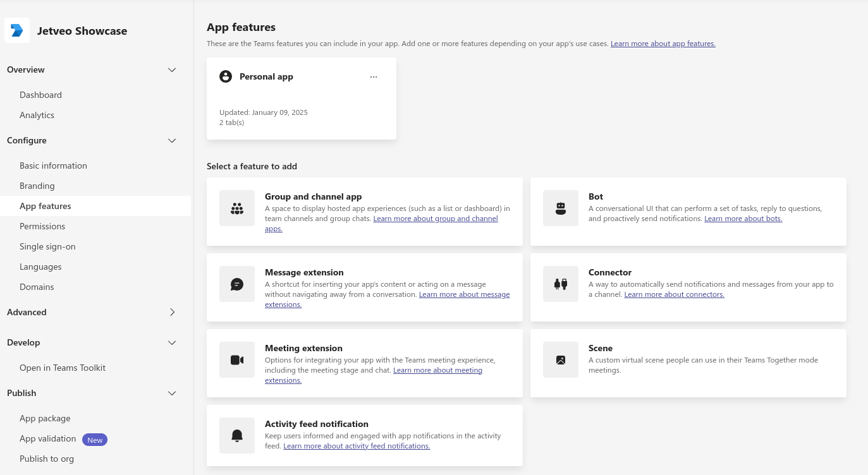The height and width of the screenshot is (475, 868).
Task: Click the 'Updated: January 09, 2025' text
Action: pos(264,112)
